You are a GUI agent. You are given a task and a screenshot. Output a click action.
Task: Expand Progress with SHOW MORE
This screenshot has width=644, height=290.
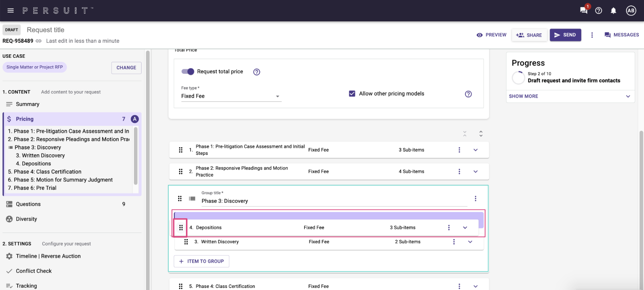click(570, 96)
